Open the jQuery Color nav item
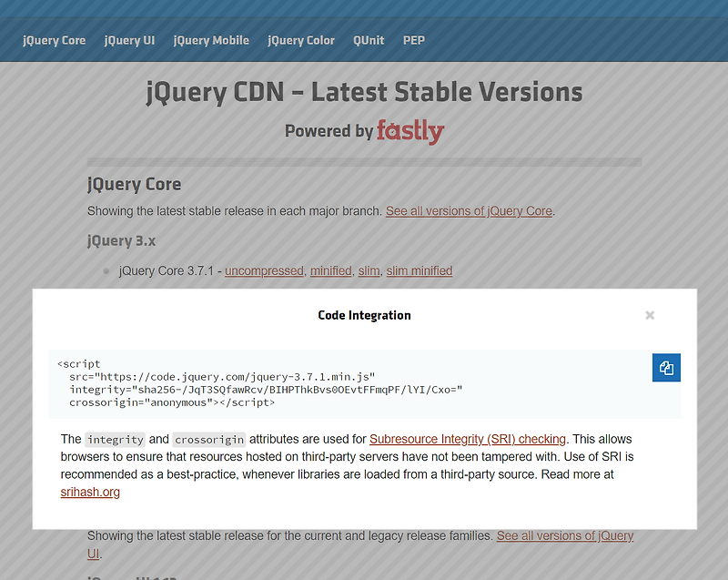This screenshot has width=728, height=580. (301, 40)
